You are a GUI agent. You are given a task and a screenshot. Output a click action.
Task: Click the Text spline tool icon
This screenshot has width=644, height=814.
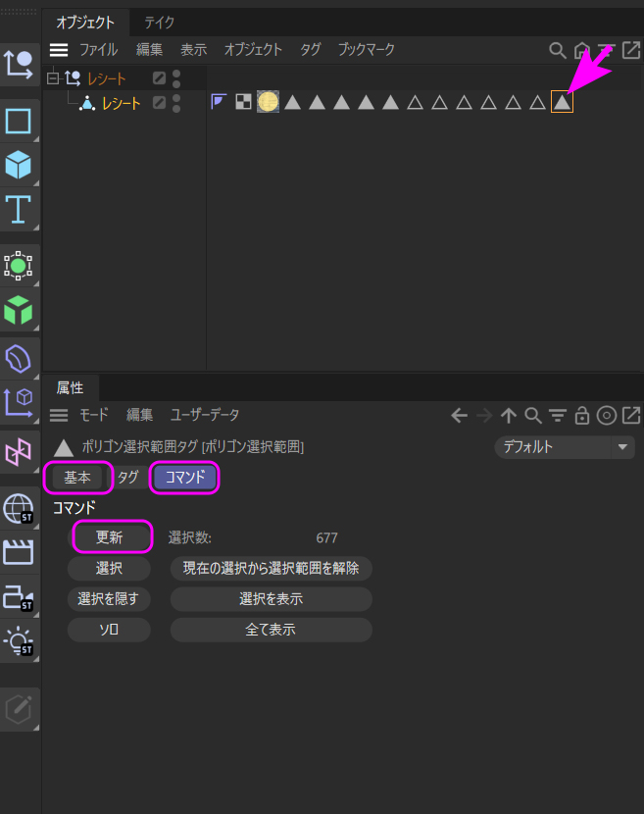click(19, 209)
